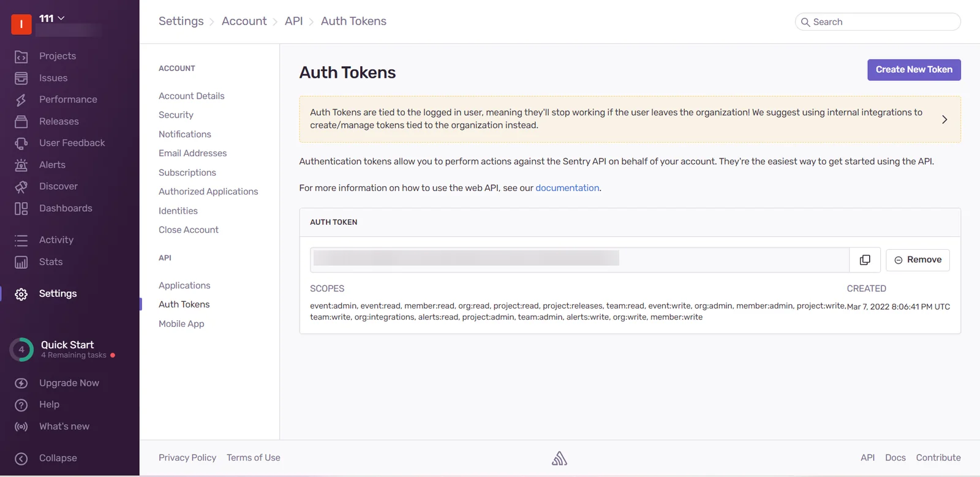Open the Stats bar chart icon

point(21,262)
